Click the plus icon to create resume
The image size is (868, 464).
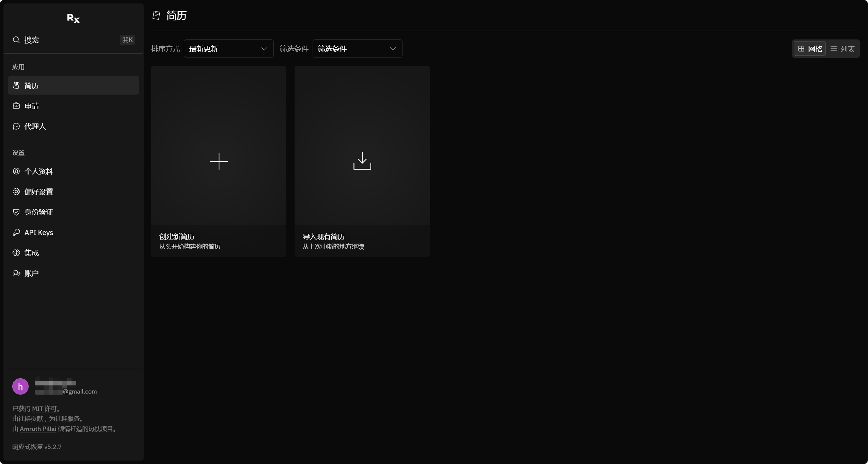[x=219, y=161]
